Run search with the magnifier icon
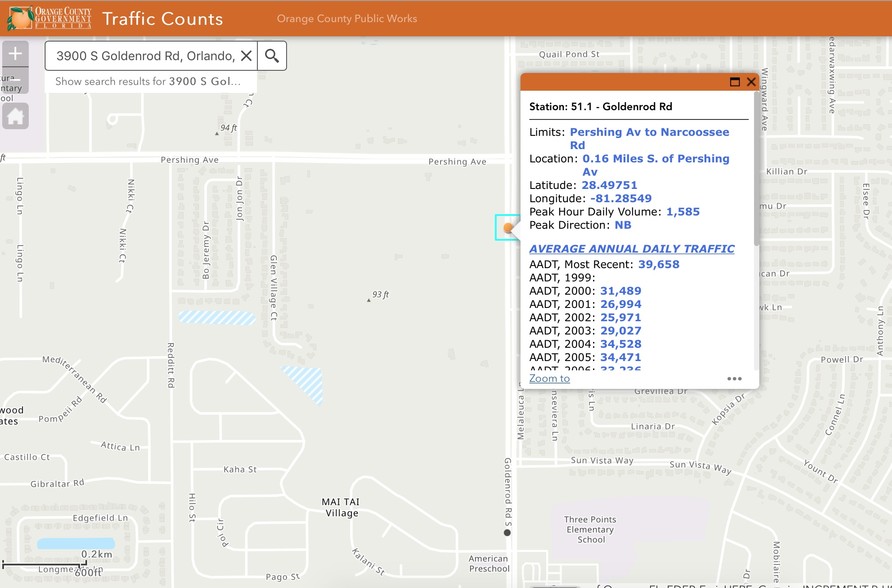 click(271, 56)
